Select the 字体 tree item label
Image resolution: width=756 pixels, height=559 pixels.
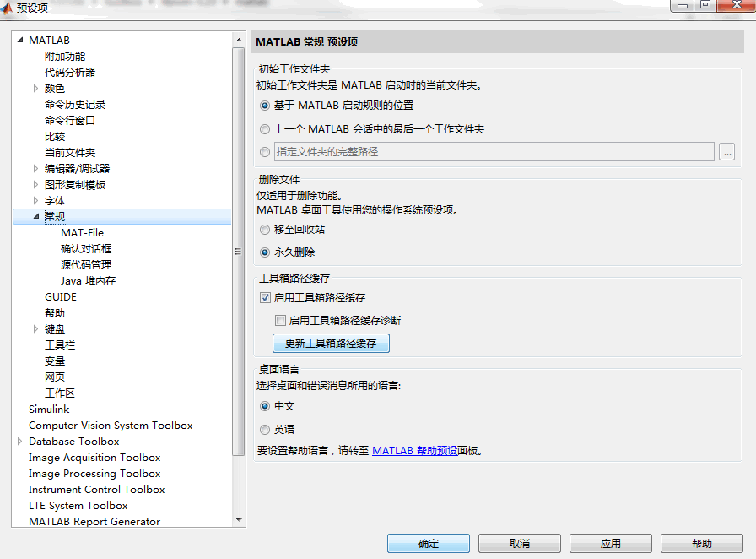click(x=55, y=200)
